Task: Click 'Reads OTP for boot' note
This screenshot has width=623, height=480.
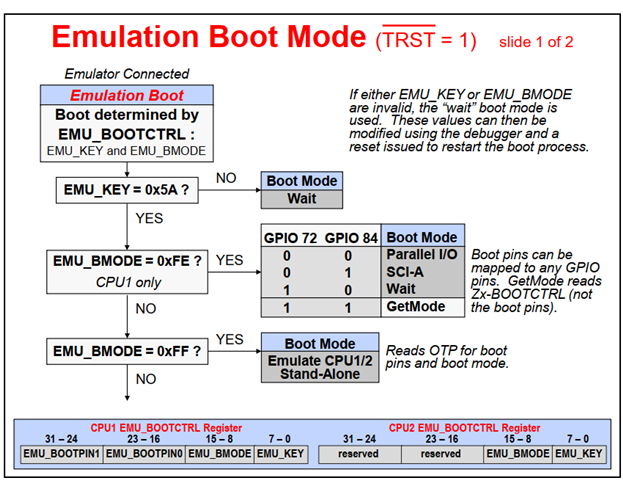Action: pos(446,350)
